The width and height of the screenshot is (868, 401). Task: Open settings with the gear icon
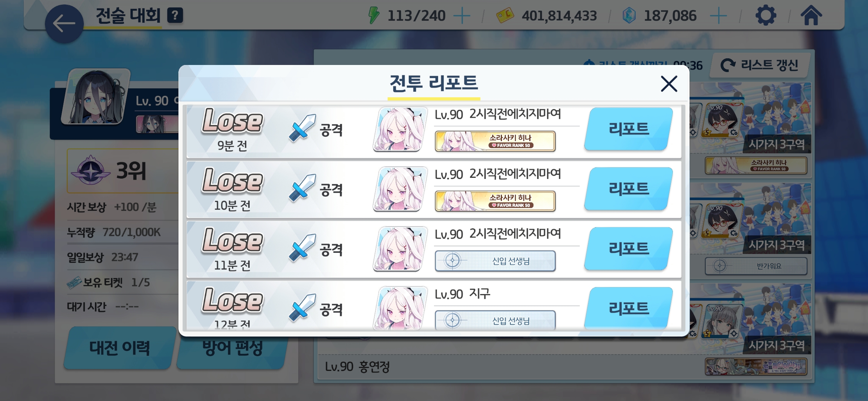click(x=766, y=16)
